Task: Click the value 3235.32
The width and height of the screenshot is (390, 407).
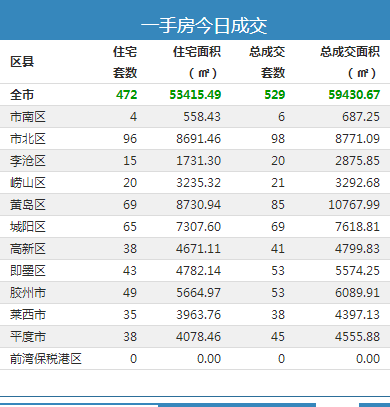Action: (x=199, y=183)
